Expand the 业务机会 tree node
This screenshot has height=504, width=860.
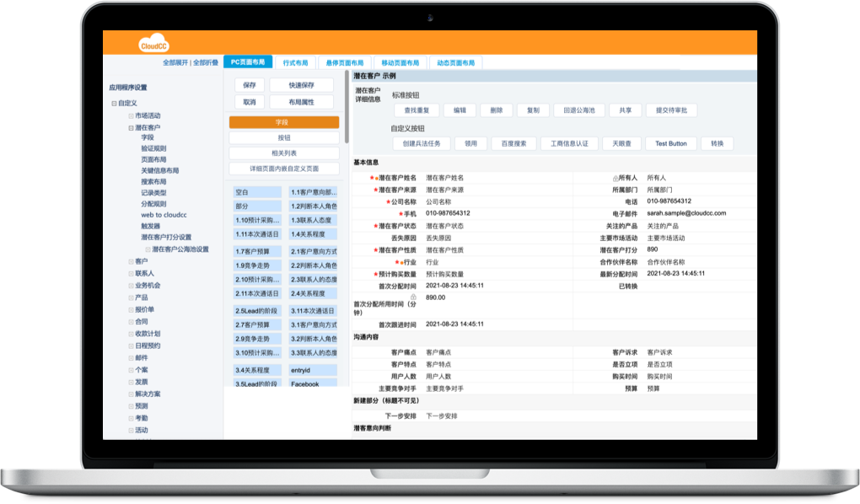tap(131, 286)
